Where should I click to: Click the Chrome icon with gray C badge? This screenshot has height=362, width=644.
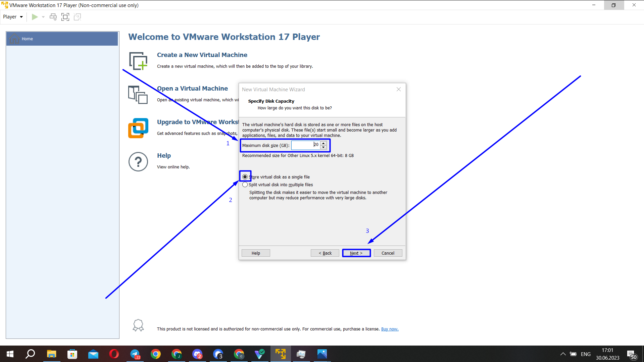tap(239, 354)
